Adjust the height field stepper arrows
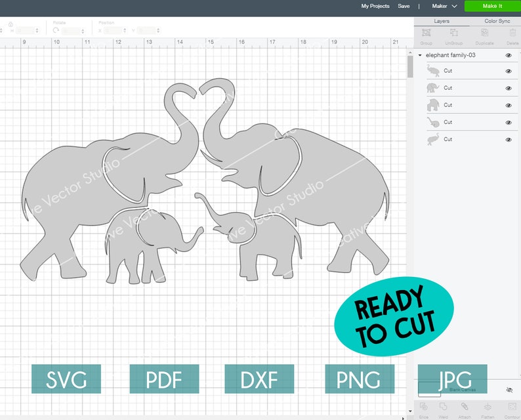 (37, 31)
